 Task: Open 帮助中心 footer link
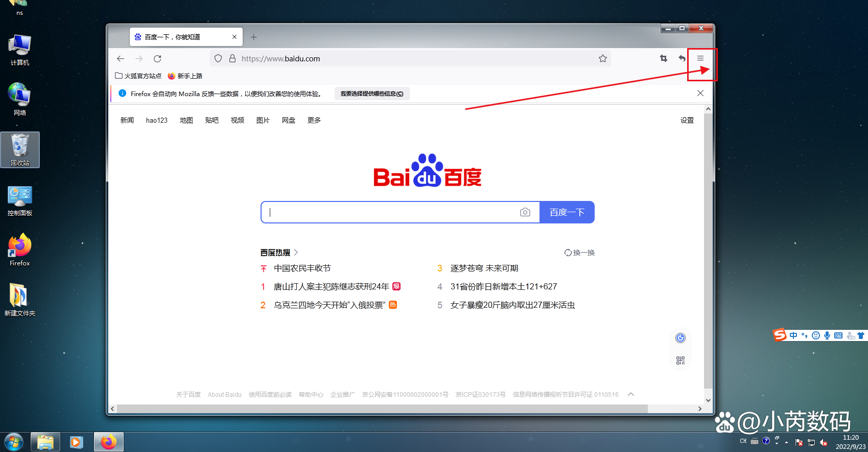pyautogui.click(x=311, y=395)
